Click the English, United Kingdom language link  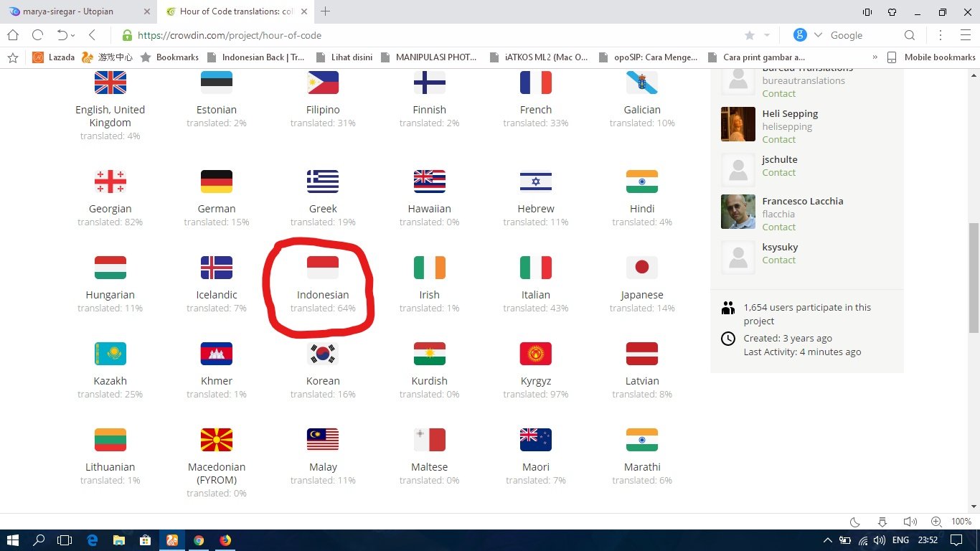click(110, 116)
